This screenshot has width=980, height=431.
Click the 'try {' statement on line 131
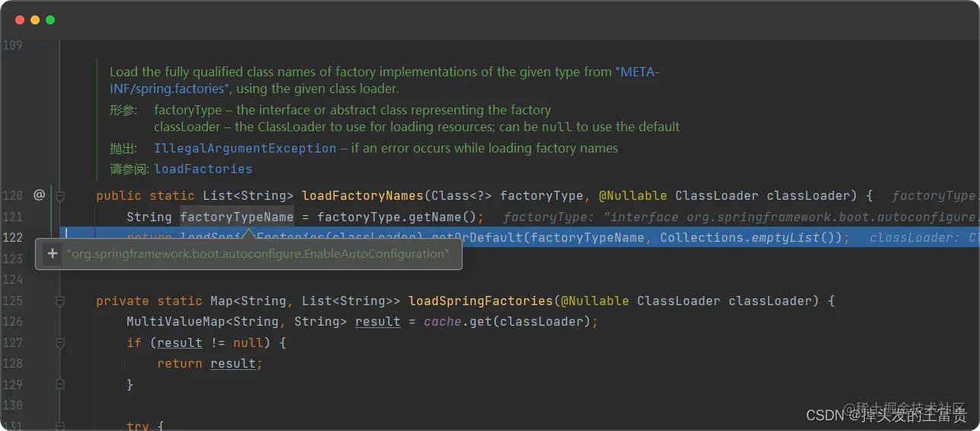click(146, 426)
